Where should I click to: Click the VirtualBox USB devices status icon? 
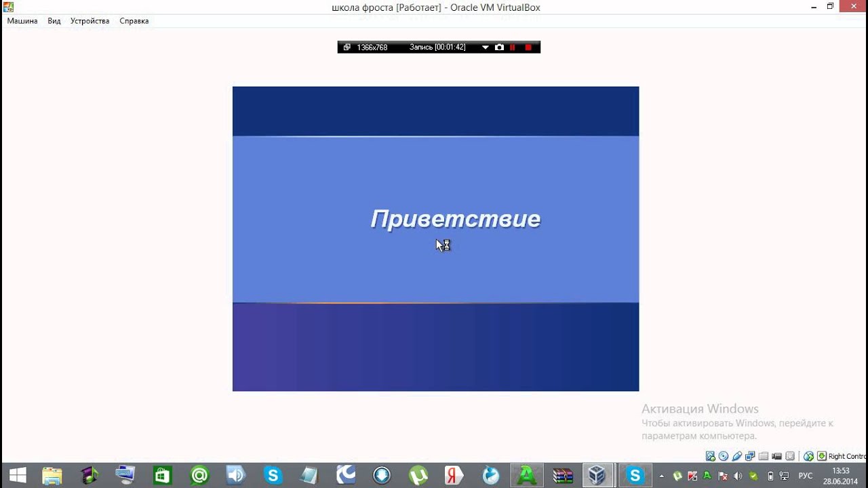pos(736,456)
